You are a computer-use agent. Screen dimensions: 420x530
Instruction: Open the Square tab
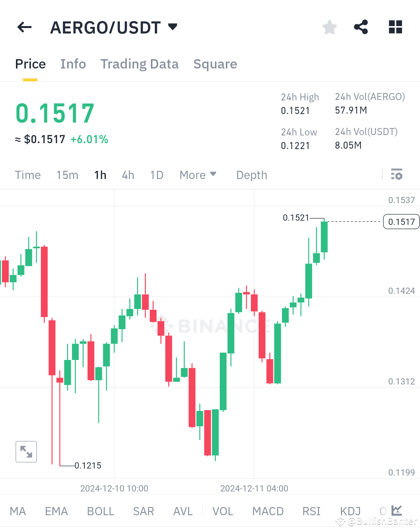[x=215, y=64]
